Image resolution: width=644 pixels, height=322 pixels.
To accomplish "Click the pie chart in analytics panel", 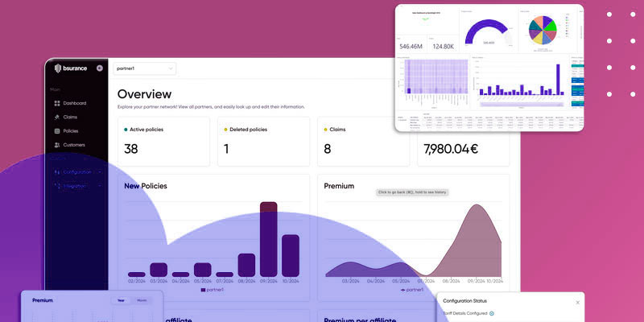I will 543,31.
